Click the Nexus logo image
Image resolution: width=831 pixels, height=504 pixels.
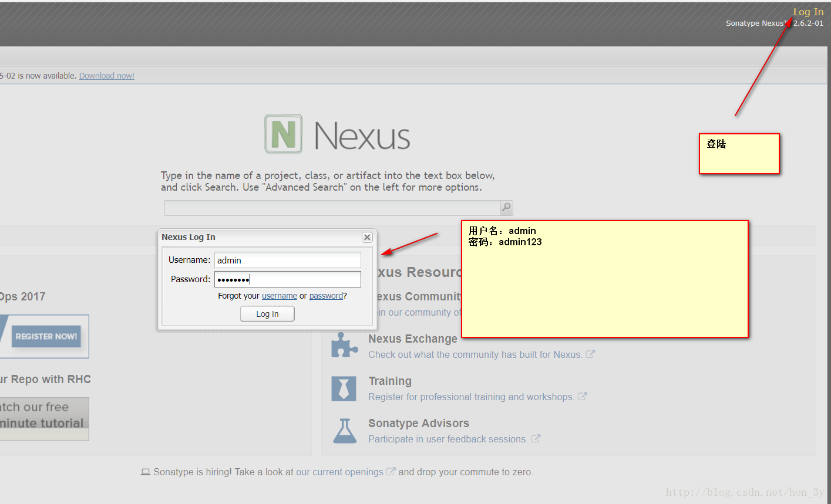point(337,134)
